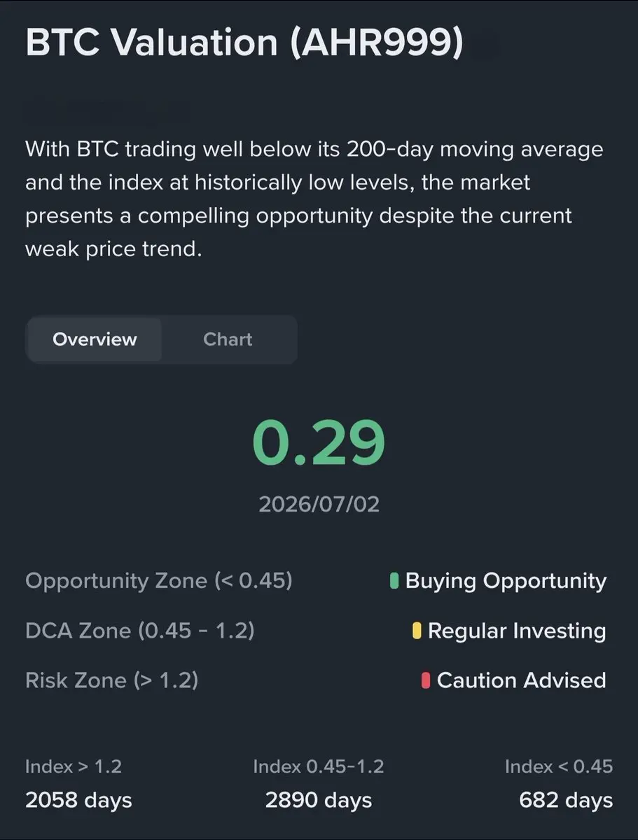
Task: Click the Index < 0.45 label
Action: pyautogui.click(x=559, y=766)
